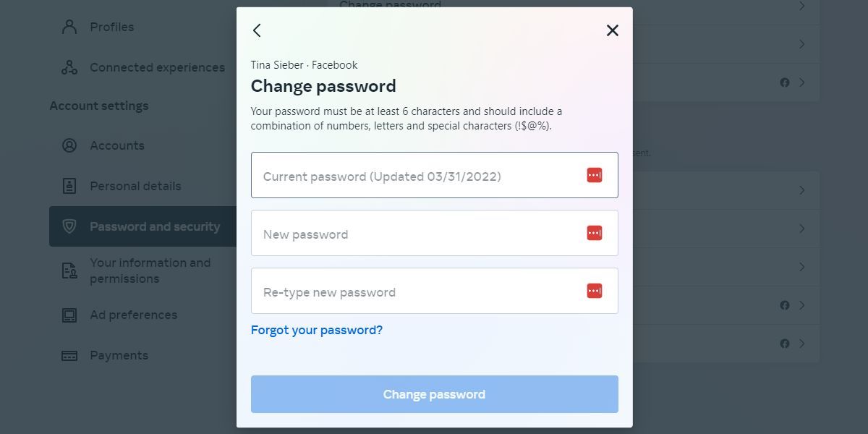This screenshot has height=434, width=868.
Task: Select the Profiles icon in the sidebar
Action: point(69,26)
